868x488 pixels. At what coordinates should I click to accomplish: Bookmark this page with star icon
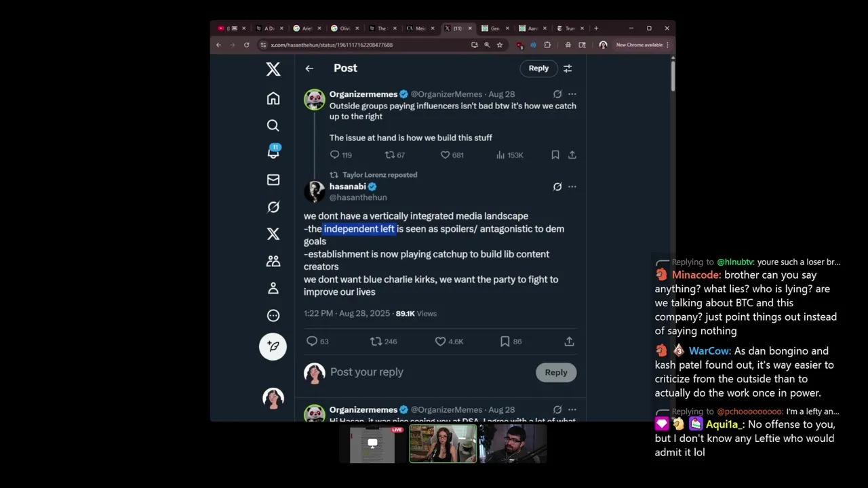(500, 45)
